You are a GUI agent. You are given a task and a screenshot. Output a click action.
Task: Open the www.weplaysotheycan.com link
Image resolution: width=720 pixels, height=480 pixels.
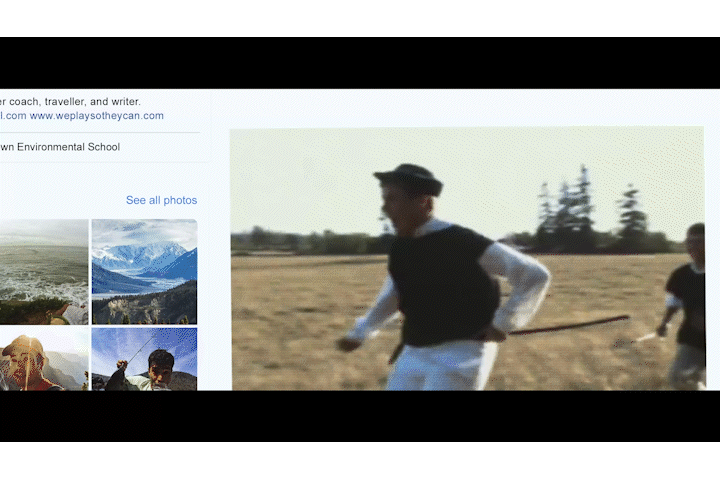coord(96,116)
